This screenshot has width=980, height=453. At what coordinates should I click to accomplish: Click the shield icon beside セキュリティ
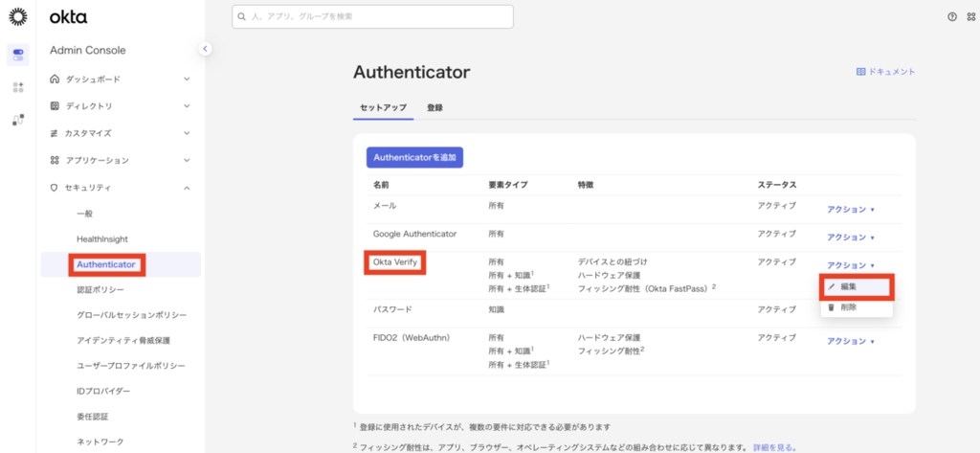click(x=55, y=187)
